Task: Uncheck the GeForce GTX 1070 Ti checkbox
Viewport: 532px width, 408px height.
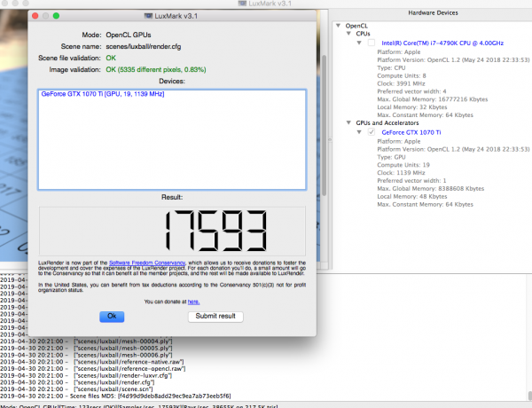Action: pos(372,132)
